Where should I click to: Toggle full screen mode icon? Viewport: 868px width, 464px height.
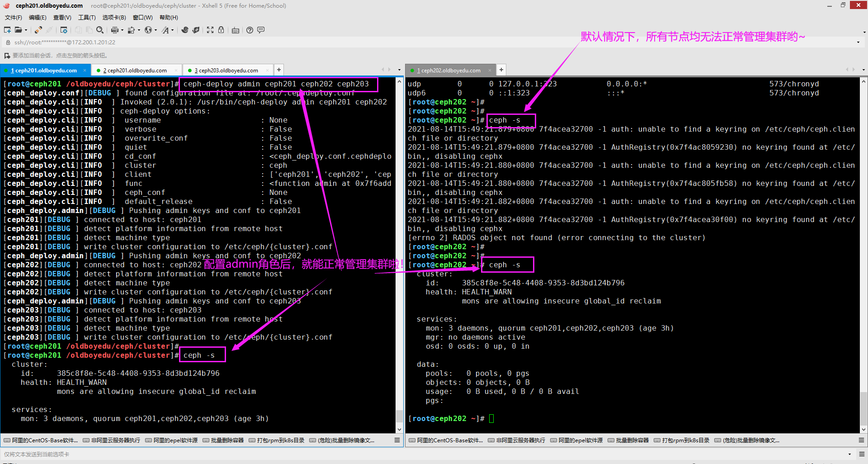(210, 30)
